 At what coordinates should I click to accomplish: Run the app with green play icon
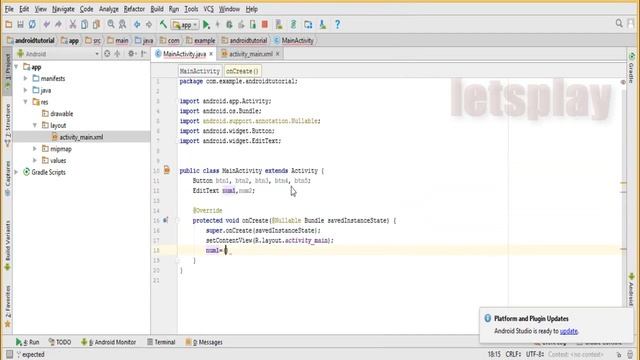coord(207,24)
